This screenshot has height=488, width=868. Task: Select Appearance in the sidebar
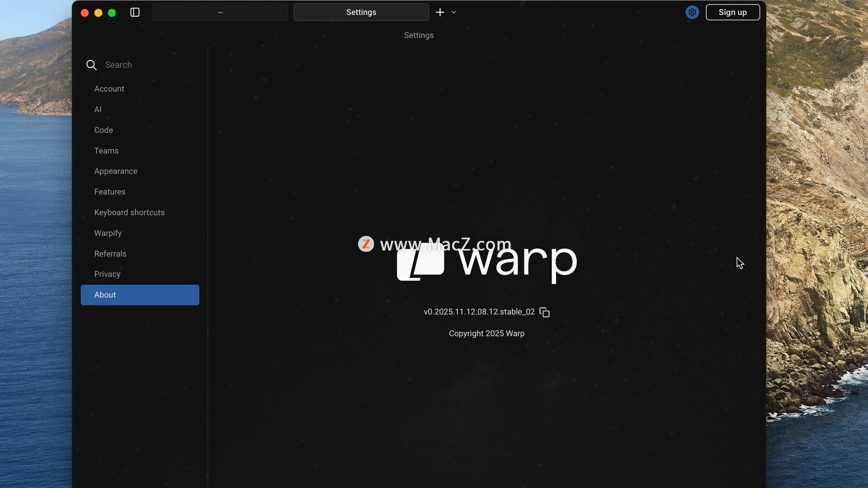116,171
